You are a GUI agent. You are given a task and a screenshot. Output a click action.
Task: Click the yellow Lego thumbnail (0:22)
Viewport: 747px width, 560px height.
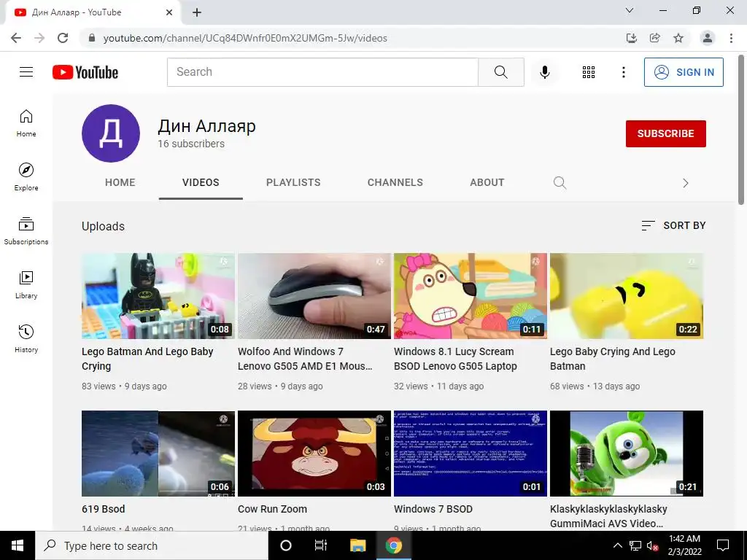point(627,296)
